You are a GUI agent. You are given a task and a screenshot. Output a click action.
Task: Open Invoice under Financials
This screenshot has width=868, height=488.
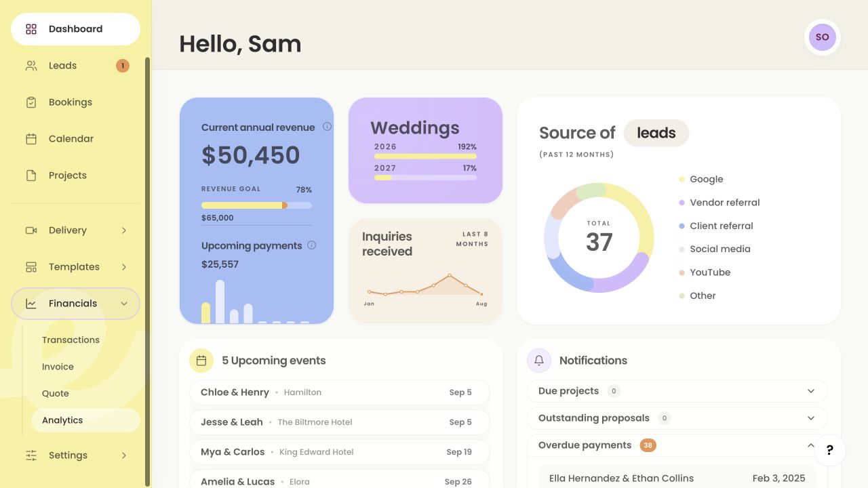(x=58, y=367)
